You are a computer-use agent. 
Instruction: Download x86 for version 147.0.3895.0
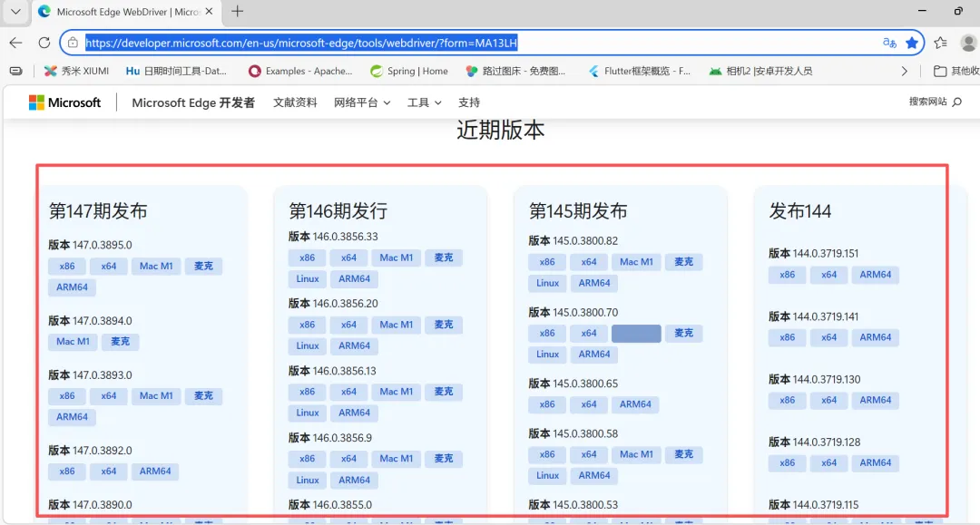[67, 266]
